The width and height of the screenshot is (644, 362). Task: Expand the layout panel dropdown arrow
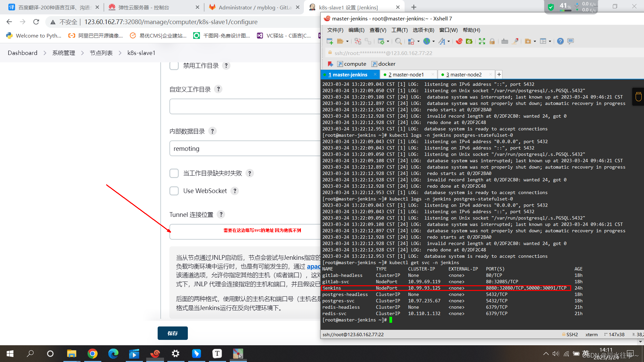550,42
